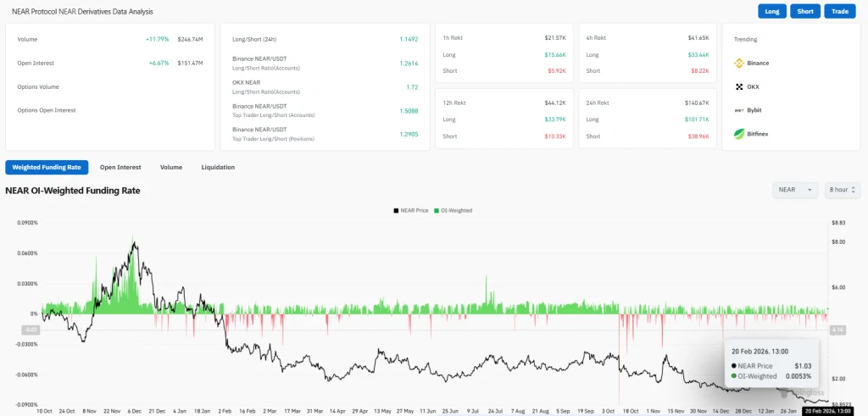The height and width of the screenshot is (416, 868).
Task: Open OKX exchange in Trending
Action: click(x=748, y=87)
